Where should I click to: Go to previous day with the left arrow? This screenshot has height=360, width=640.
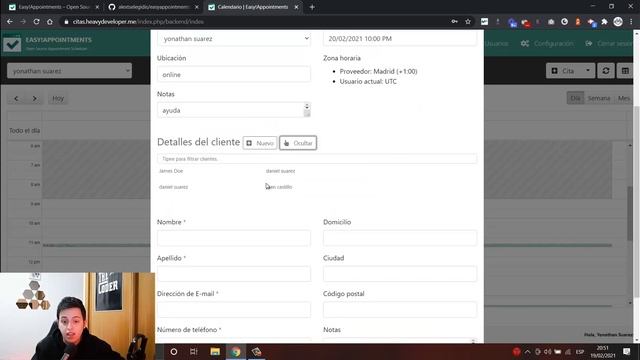point(16,98)
